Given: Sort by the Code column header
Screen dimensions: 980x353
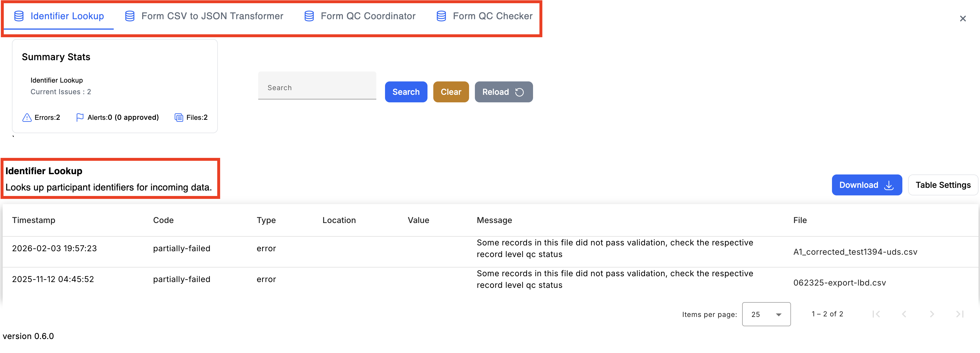Looking at the screenshot, I should tap(163, 220).
